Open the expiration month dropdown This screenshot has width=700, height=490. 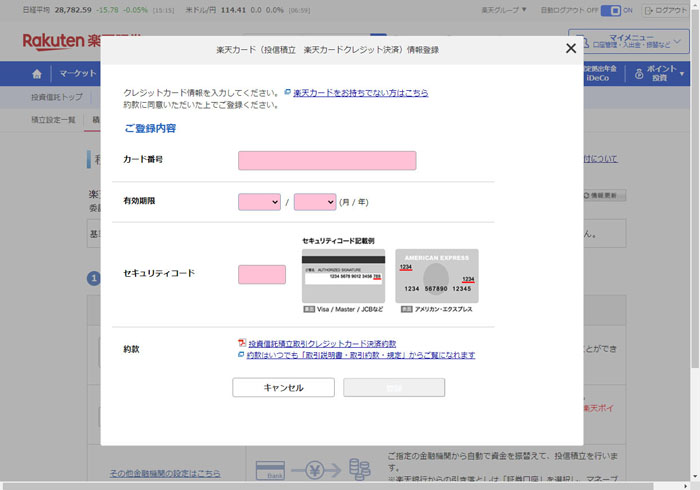[x=259, y=201]
